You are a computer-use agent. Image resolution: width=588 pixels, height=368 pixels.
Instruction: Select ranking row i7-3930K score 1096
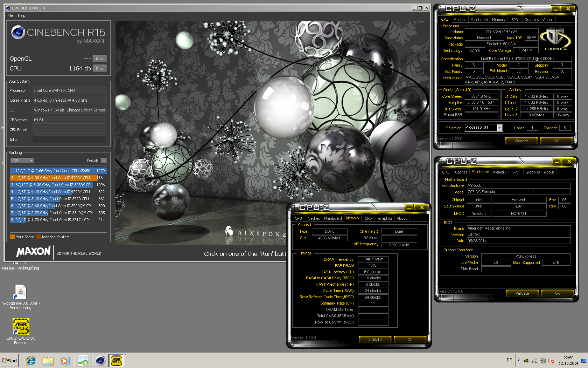click(x=58, y=185)
